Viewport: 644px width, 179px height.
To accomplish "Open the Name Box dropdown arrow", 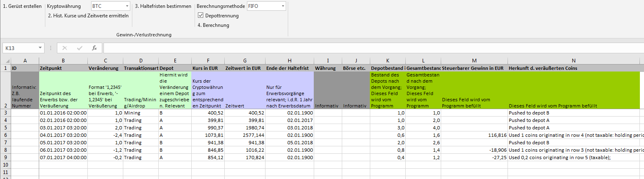I will click(40, 48).
